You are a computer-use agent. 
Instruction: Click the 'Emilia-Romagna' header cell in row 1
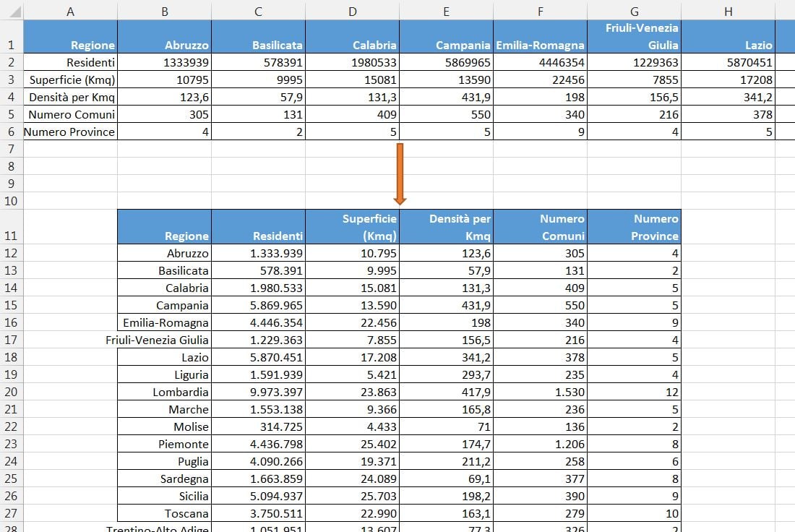[x=540, y=37]
